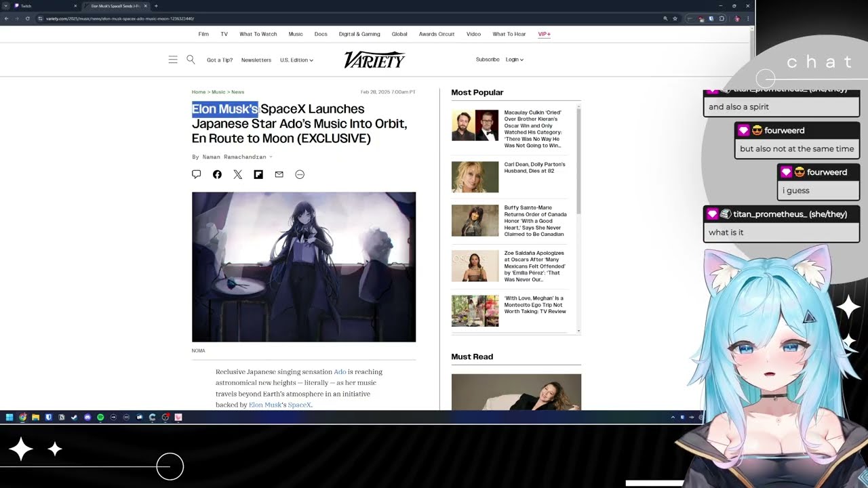Share the article on Facebook
Screen dimensions: 868x488
[x=217, y=174]
